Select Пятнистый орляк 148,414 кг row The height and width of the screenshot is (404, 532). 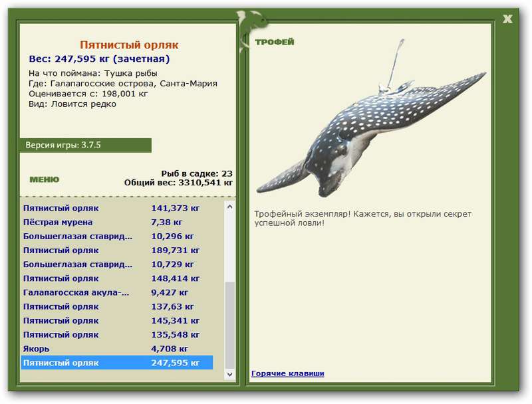117,278
